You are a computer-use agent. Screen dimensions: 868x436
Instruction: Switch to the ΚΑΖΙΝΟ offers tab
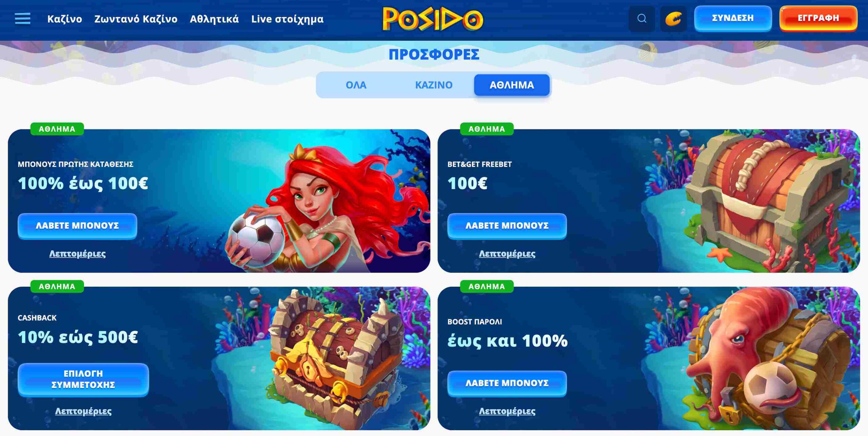pyautogui.click(x=434, y=85)
